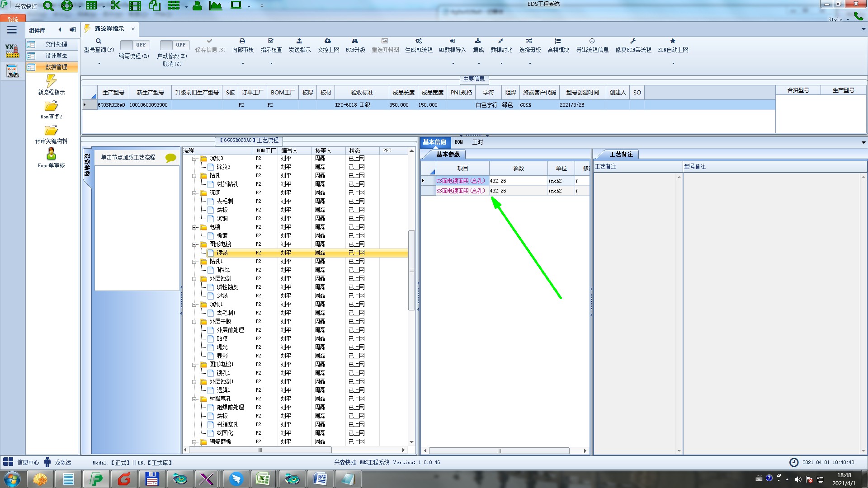Open dropdown under 内部审核
This screenshot has height=488, width=868.
243,63
